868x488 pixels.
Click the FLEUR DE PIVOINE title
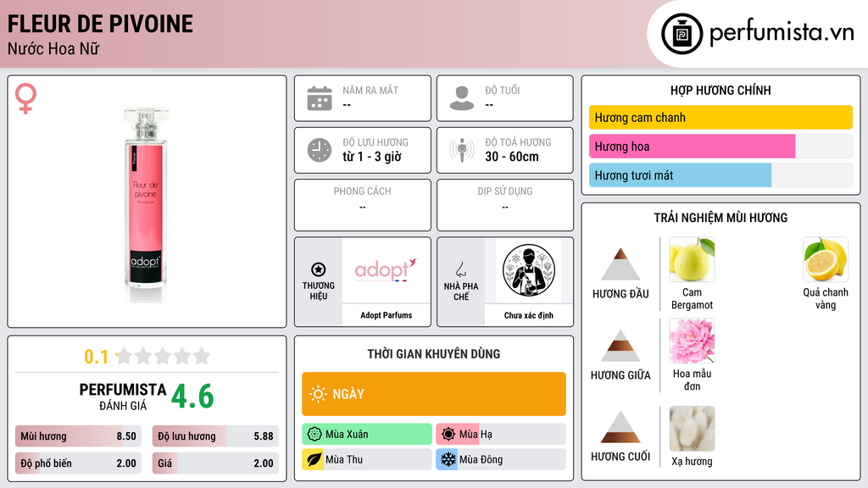[x=100, y=24]
